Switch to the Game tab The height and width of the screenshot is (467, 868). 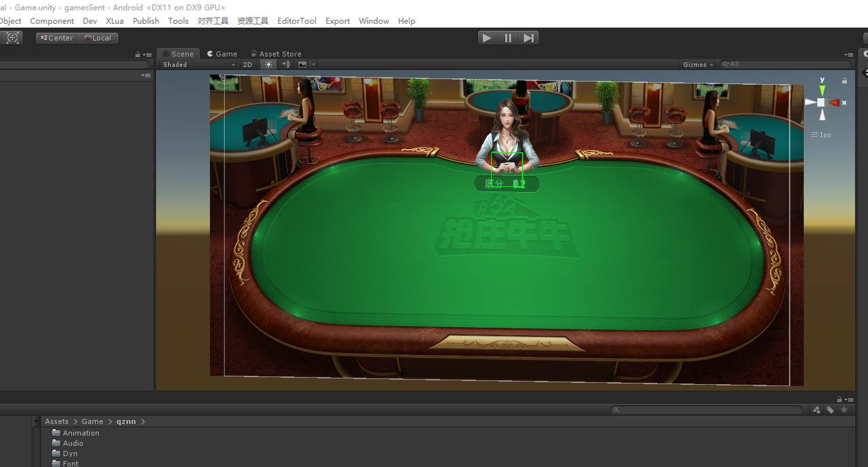click(x=222, y=54)
